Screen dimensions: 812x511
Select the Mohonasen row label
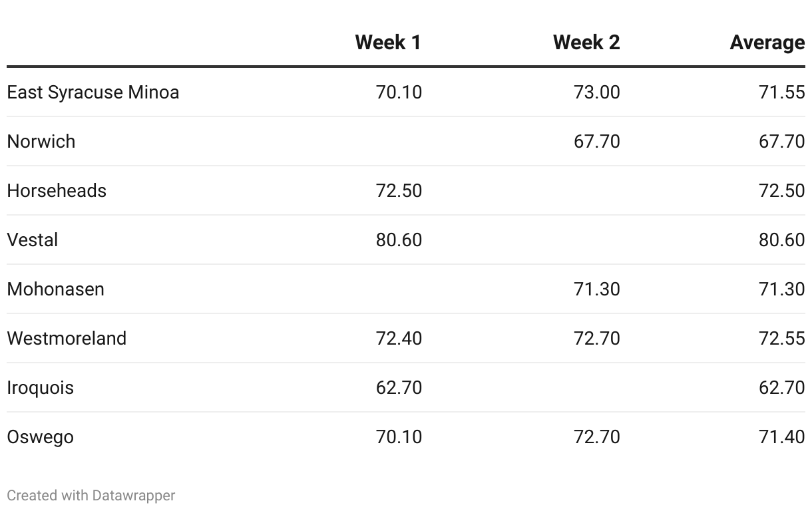click(x=56, y=289)
